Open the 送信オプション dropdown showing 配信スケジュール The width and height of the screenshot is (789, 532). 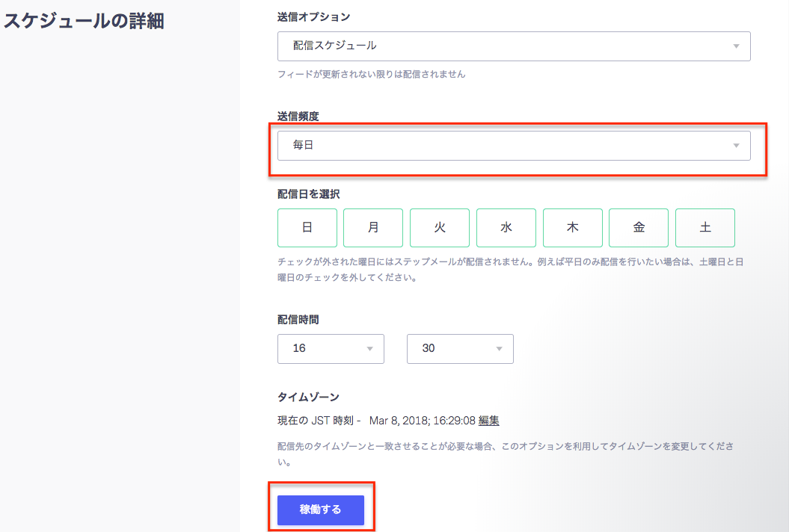[514, 46]
